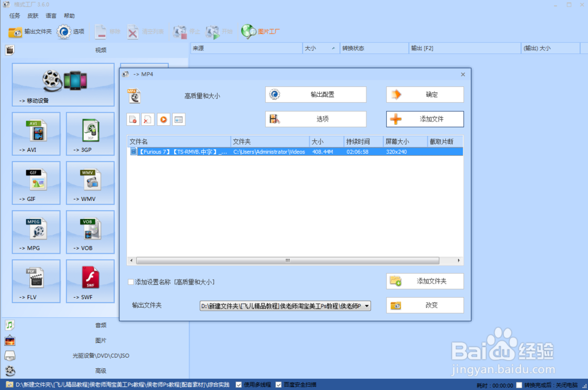The height and width of the screenshot is (390, 588).
Task: Sort file list by 持续时间 column
Action: pos(363,142)
